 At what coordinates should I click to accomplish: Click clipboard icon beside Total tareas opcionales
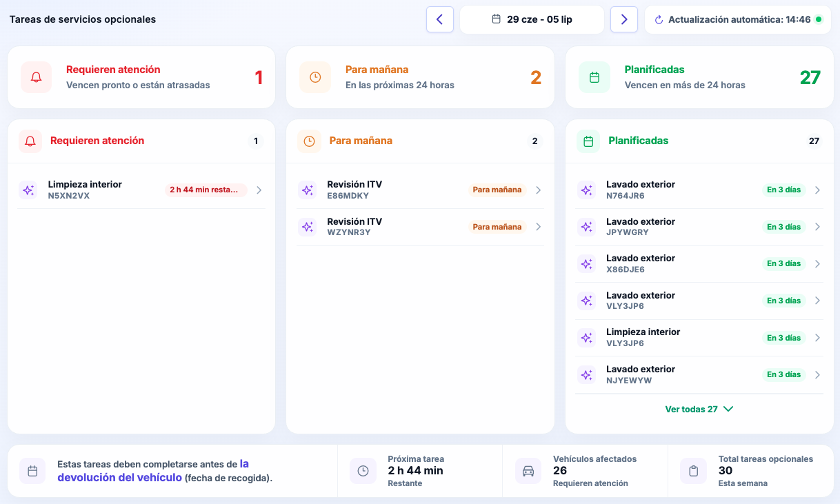tap(693, 471)
